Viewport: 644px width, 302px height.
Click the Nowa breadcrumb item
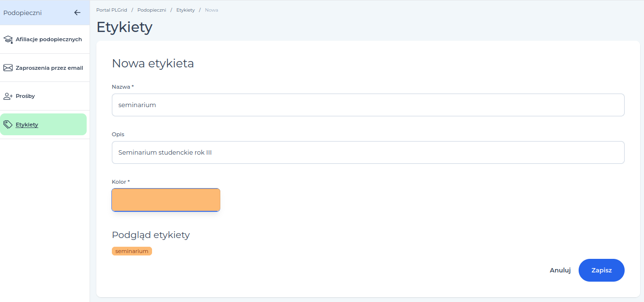point(212,10)
